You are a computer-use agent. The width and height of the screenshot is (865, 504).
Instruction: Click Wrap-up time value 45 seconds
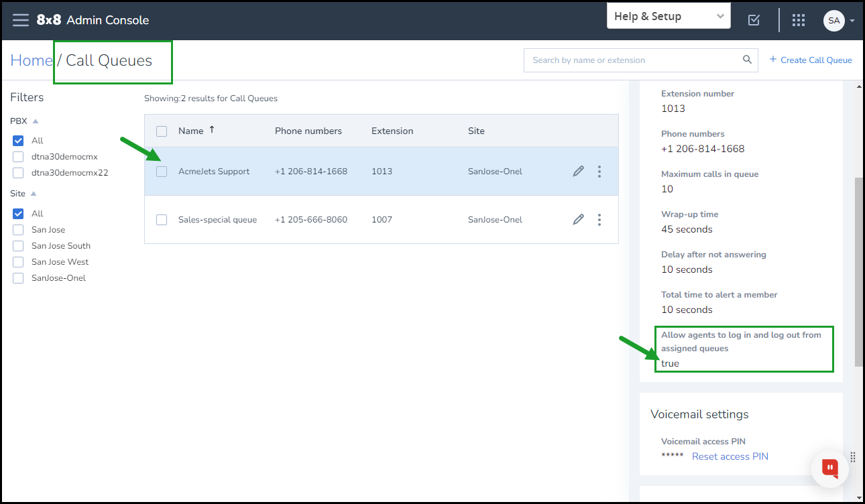[687, 229]
